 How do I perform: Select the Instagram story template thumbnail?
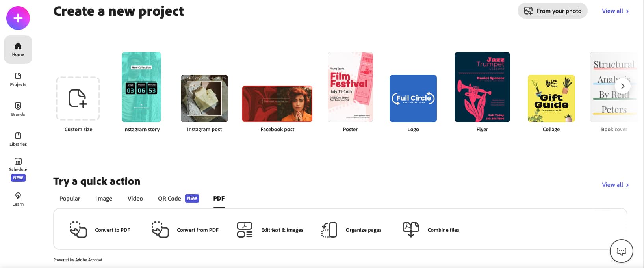(141, 87)
